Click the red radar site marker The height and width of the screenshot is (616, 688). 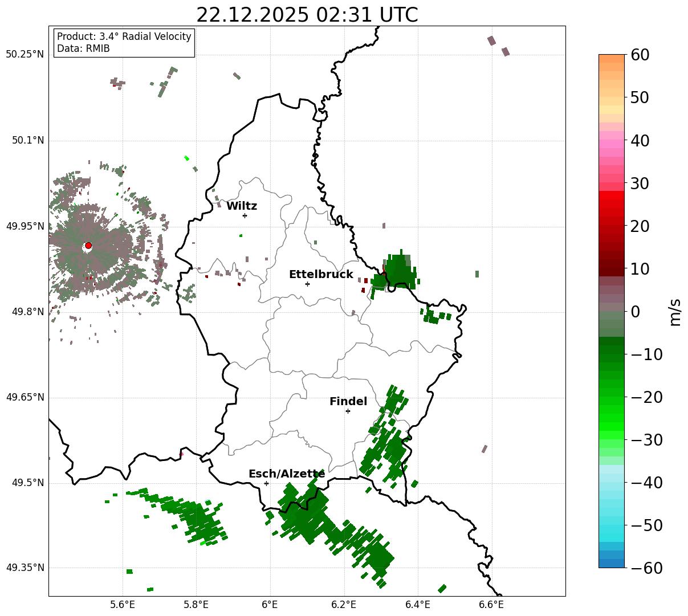(88, 246)
